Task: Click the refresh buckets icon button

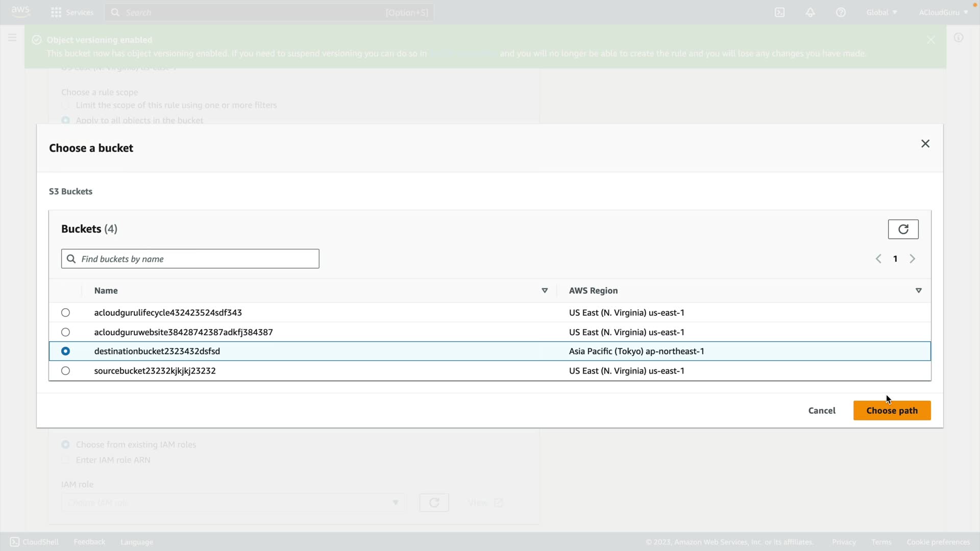Action: point(903,229)
